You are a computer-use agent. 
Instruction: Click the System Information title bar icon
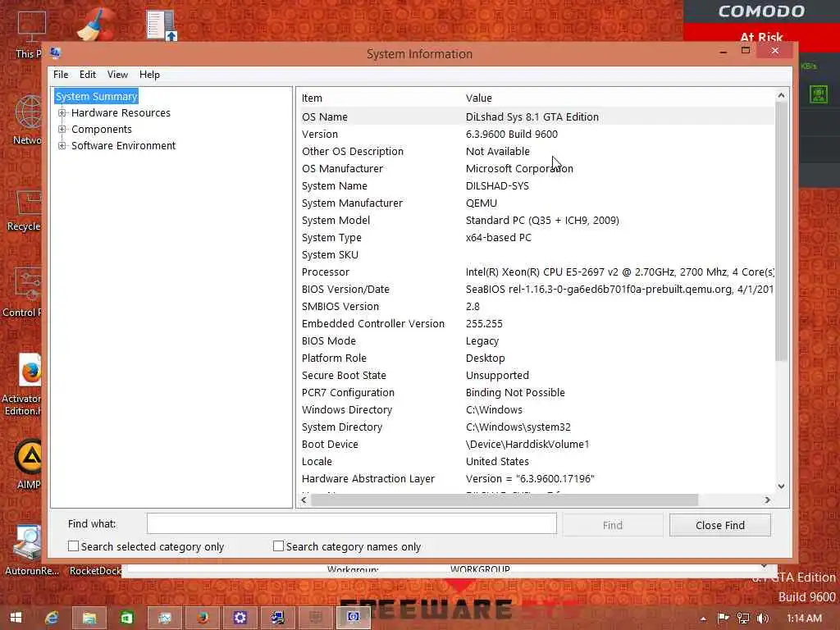56,53
